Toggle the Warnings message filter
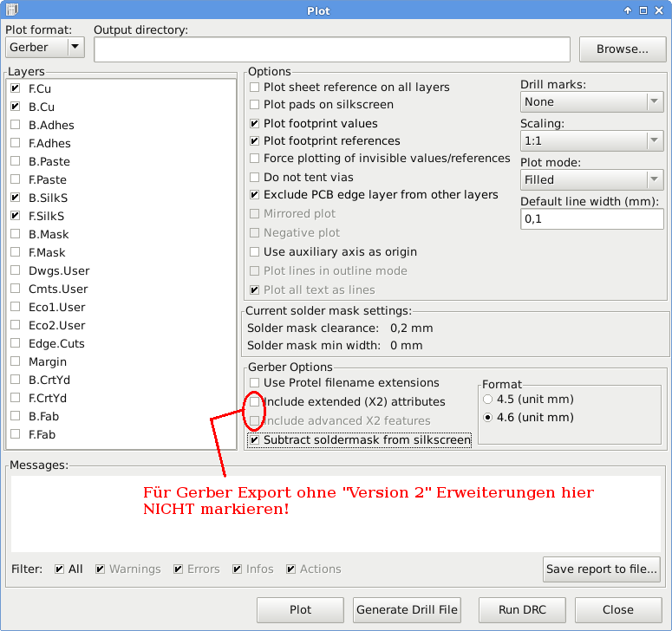672x631 pixels. pyautogui.click(x=100, y=569)
